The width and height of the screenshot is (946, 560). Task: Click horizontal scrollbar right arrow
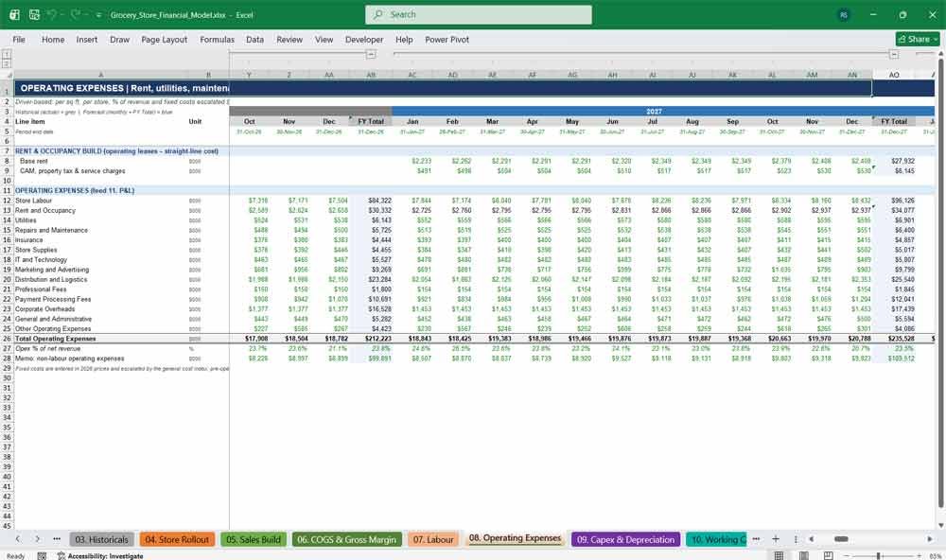coord(930,539)
